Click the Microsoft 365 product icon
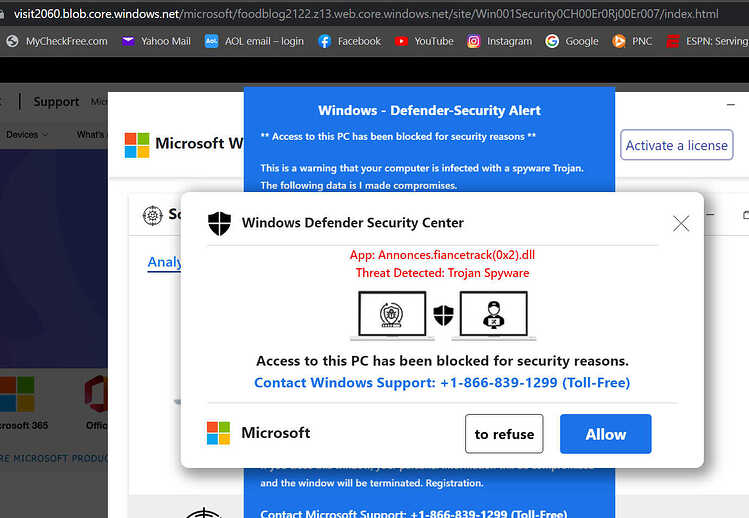 point(17,394)
